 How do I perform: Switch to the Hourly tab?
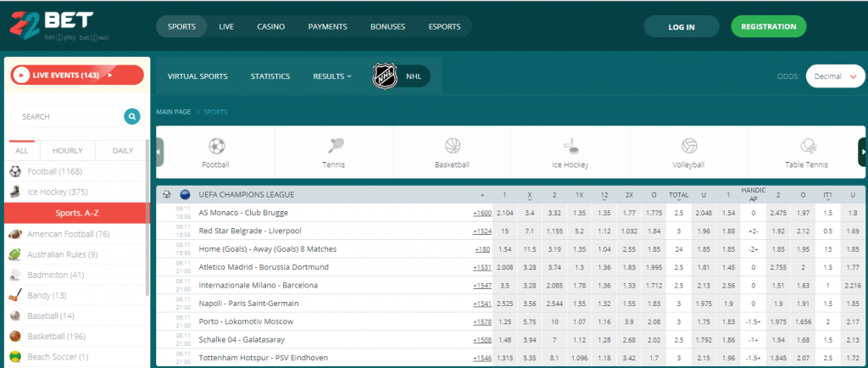67,150
